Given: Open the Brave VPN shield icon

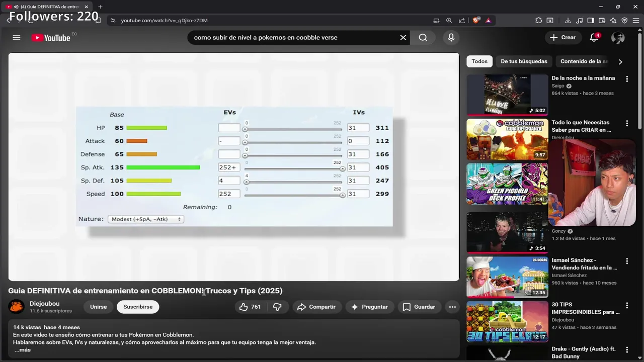Looking at the screenshot, I should tap(624, 21).
